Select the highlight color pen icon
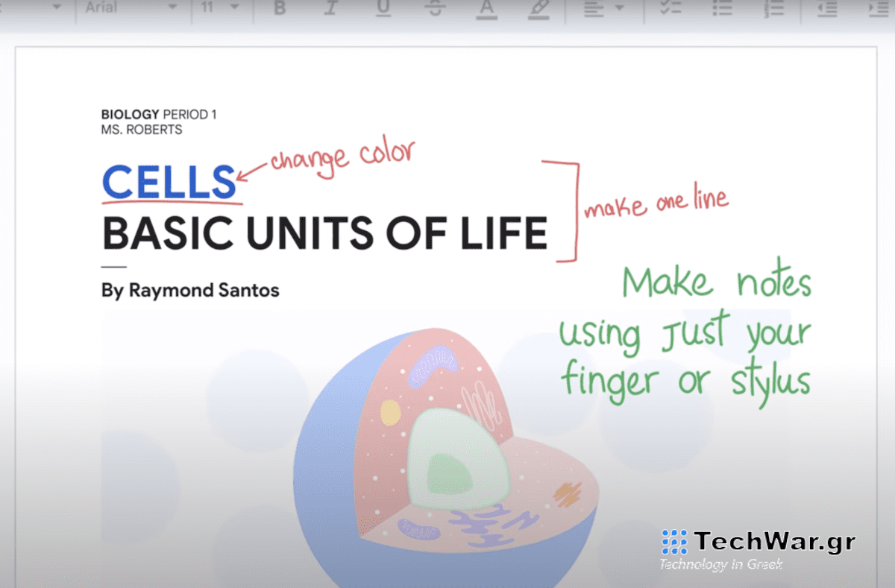This screenshot has width=895, height=588. 537,8
